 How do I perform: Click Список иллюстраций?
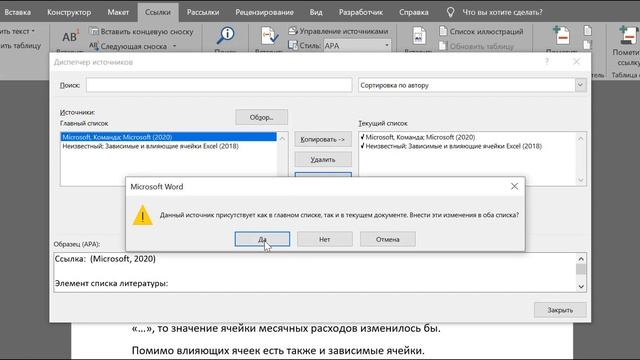[481, 31]
